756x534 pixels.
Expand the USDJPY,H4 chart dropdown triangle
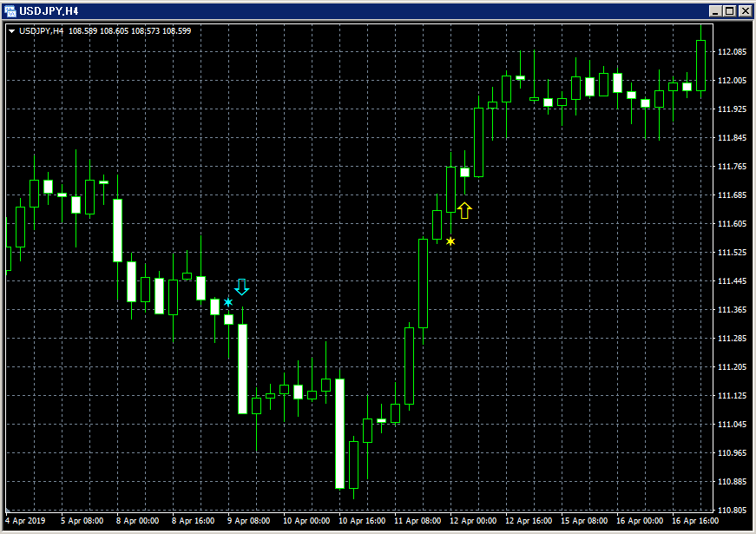pyautogui.click(x=11, y=31)
